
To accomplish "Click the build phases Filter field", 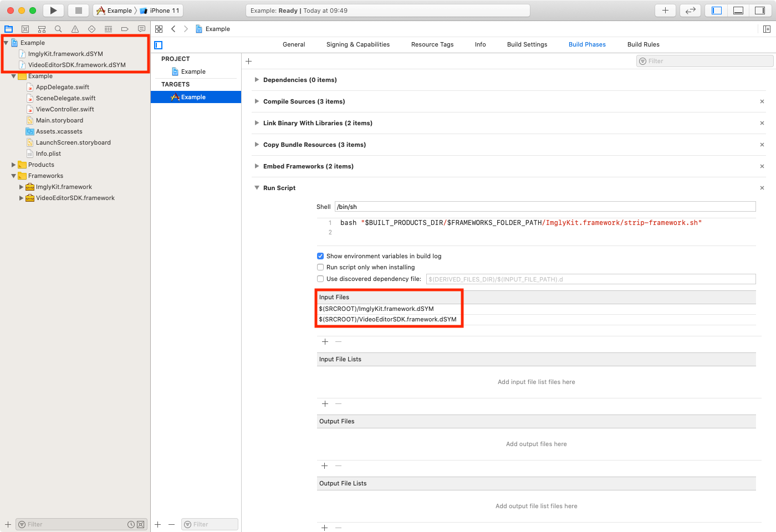I will click(x=705, y=62).
